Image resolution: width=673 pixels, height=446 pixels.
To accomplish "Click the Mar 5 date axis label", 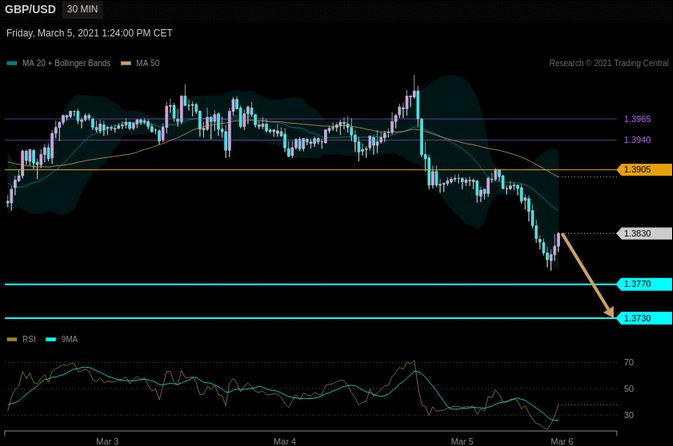I will 462,441.
